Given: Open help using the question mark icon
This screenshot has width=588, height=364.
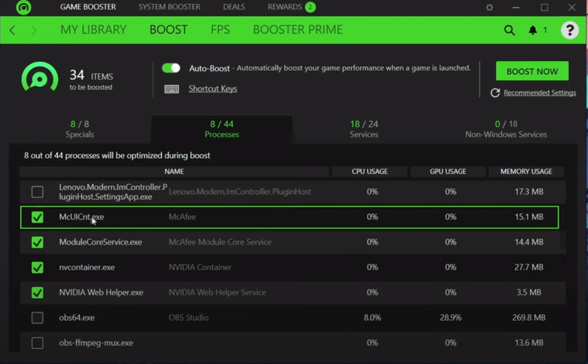Looking at the screenshot, I should [x=570, y=29].
